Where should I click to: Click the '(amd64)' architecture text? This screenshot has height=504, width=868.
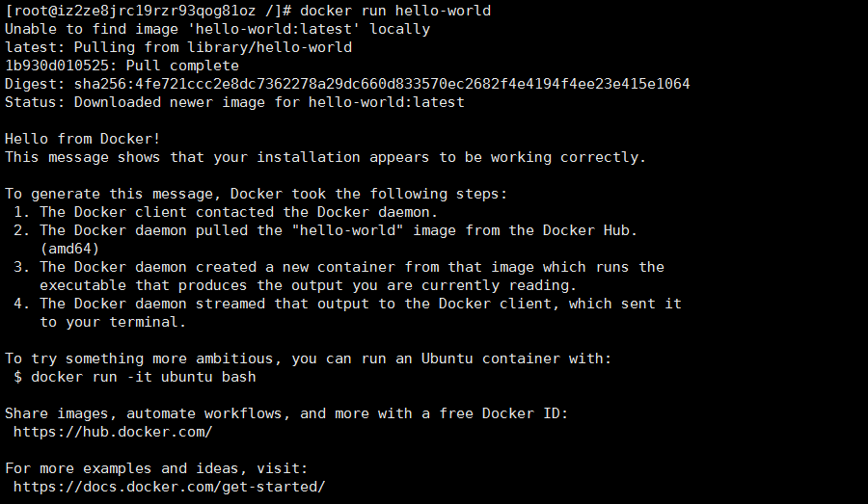(69, 249)
